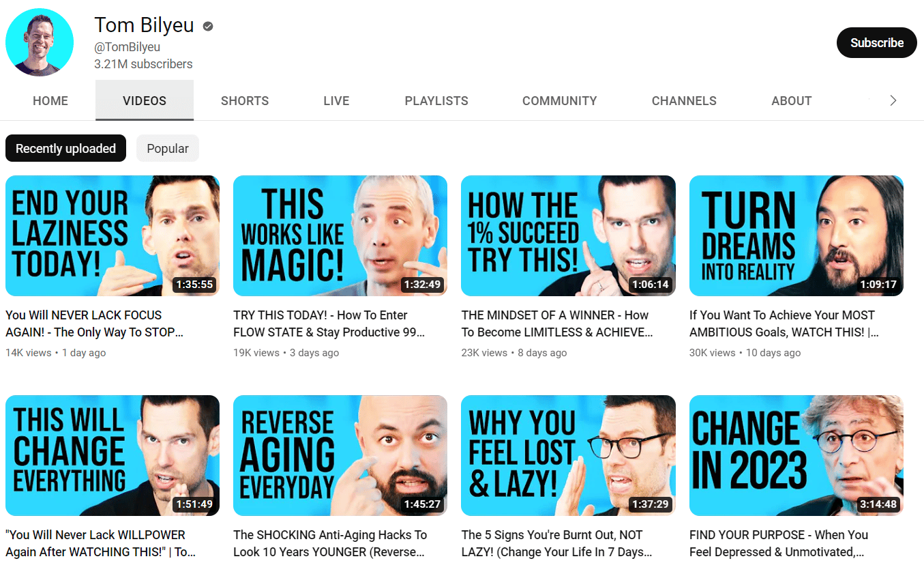The height and width of the screenshot is (561, 924).
Task: Click the 1:51:49 duration badge
Action: pyautogui.click(x=194, y=504)
